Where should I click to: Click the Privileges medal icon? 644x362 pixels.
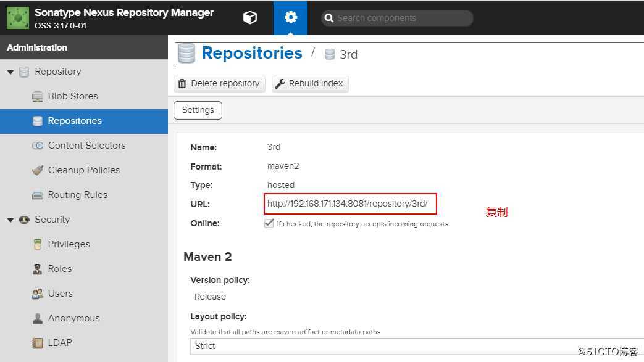click(38, 244)
